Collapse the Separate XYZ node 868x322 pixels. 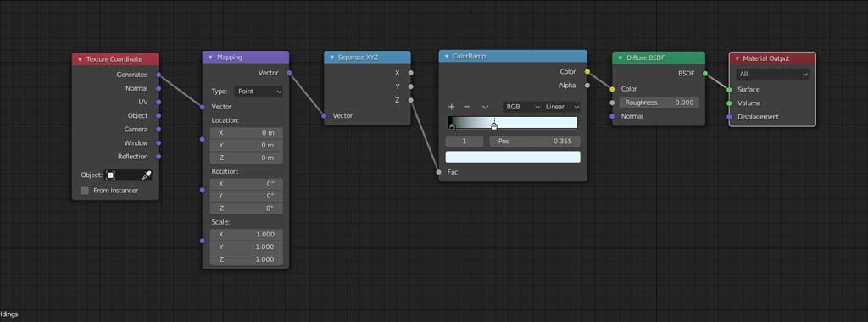(331, 58)
